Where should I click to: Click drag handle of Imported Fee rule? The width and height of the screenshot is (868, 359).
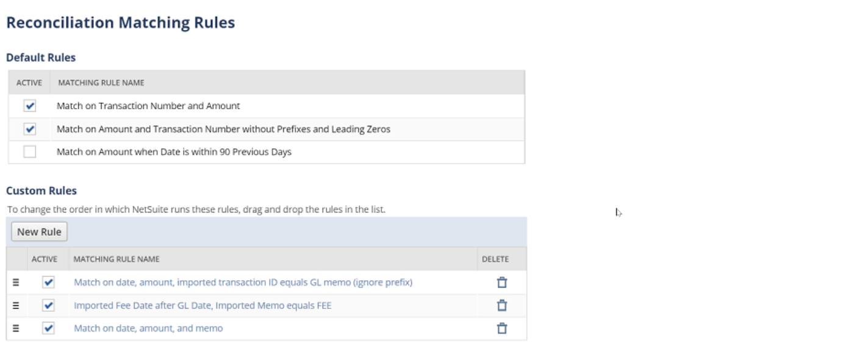pos(16,305)
